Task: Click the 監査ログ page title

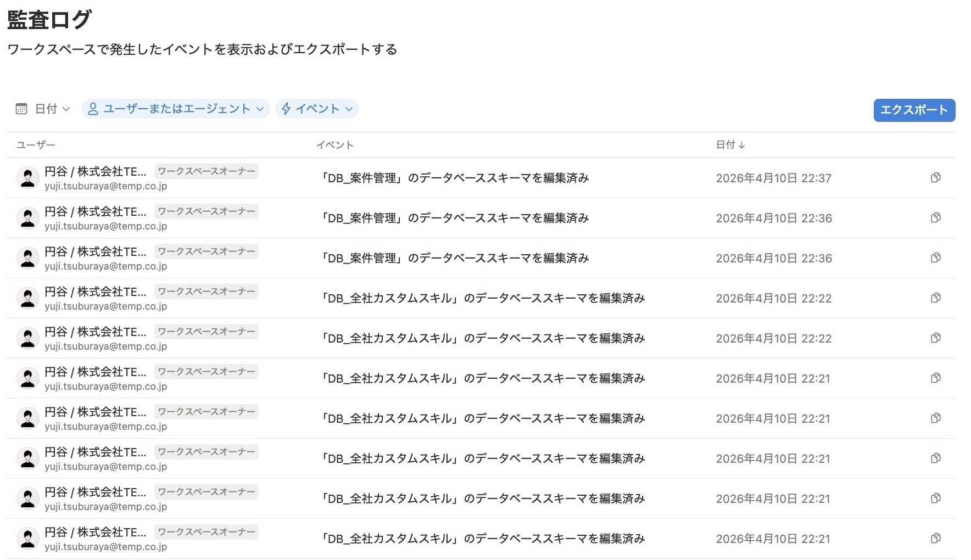Action: 48,20
